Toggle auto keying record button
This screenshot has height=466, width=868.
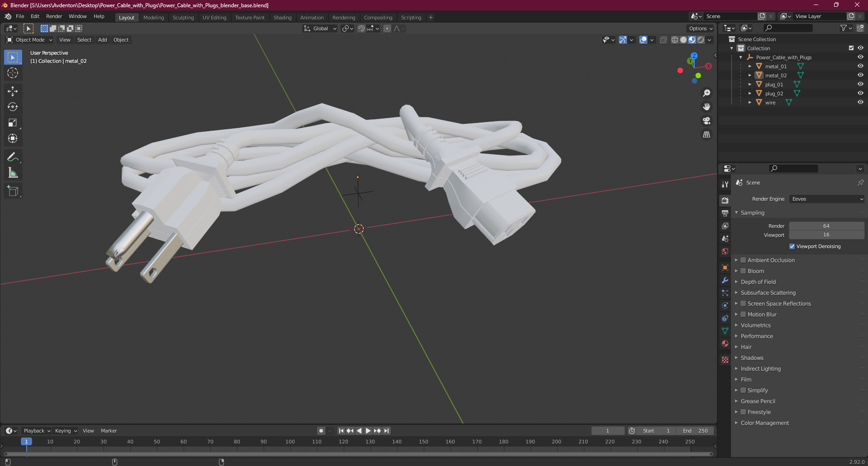click(321, 431)
